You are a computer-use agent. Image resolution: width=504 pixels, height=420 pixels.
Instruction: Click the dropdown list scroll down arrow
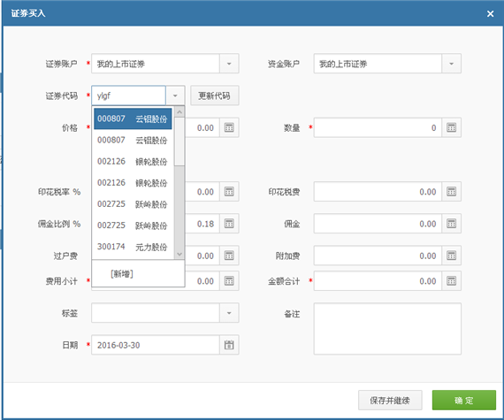tap(179, 254)
